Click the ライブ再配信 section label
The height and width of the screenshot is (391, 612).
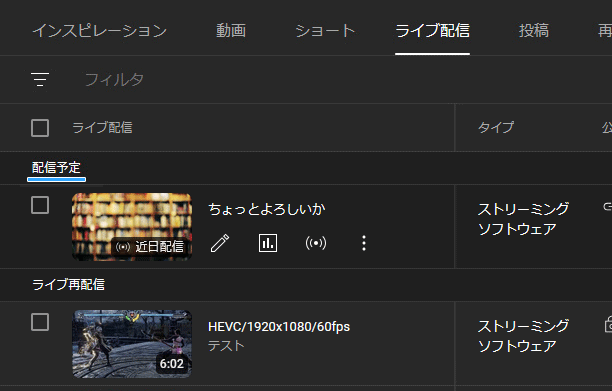coord(68,284)
